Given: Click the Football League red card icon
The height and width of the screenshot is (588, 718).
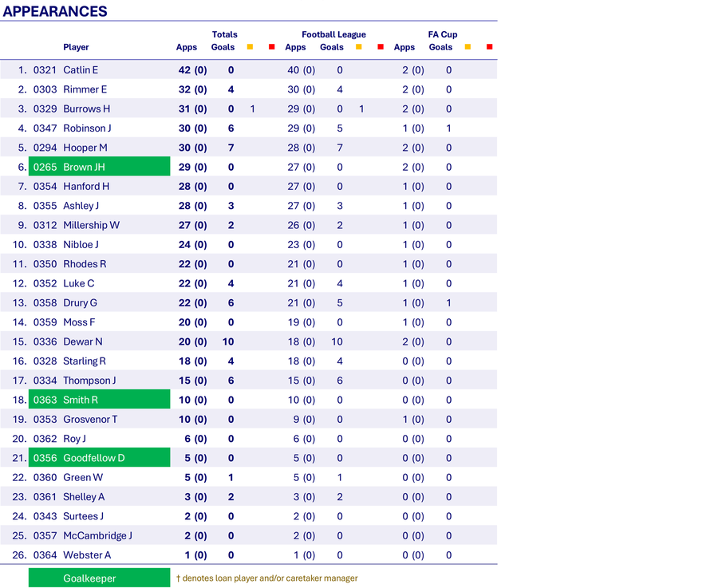Looking at the screenshot, I should click(381, 47).
